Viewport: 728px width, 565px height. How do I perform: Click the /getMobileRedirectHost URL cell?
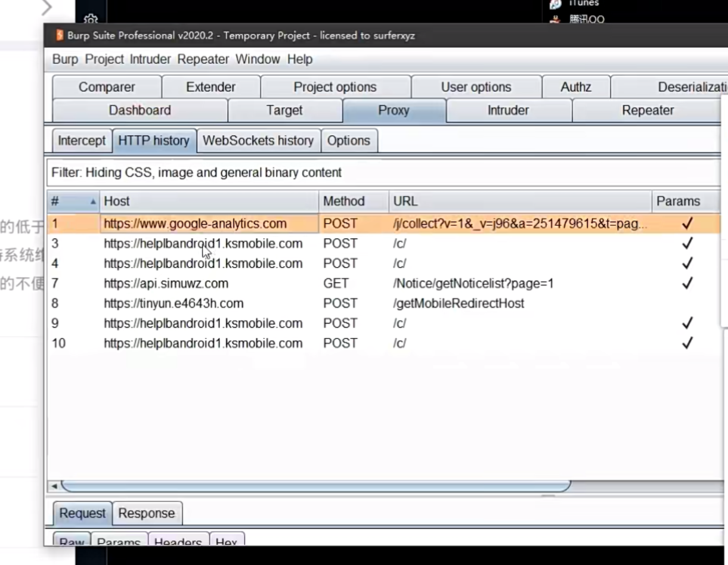(x=459, y=303)
